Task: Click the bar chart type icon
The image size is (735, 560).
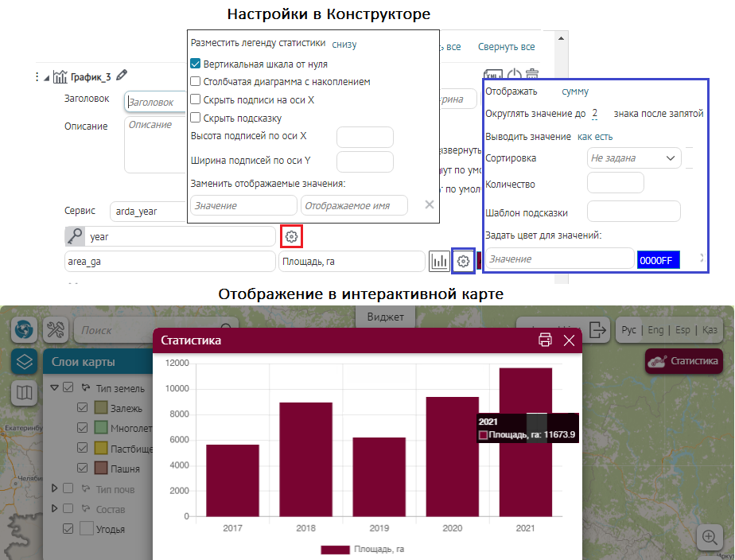Action: (x=439, y=261)
